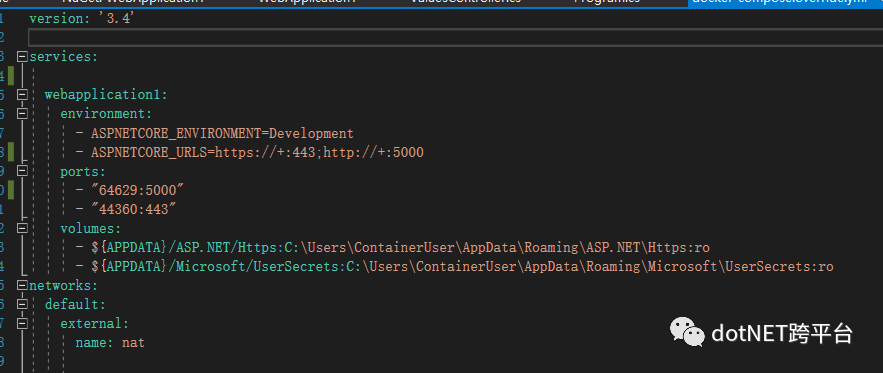Click the services: key text
883x373 pixels.
[x=64, y=57]
